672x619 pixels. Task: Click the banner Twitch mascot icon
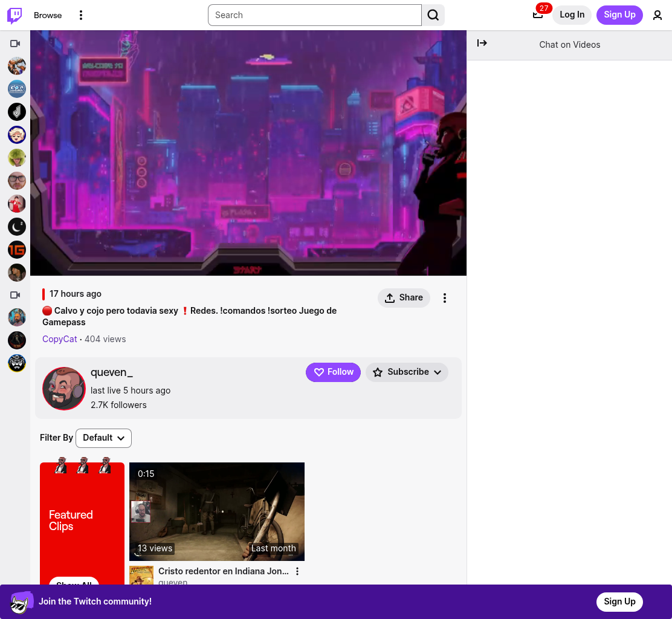click(21, 602)
